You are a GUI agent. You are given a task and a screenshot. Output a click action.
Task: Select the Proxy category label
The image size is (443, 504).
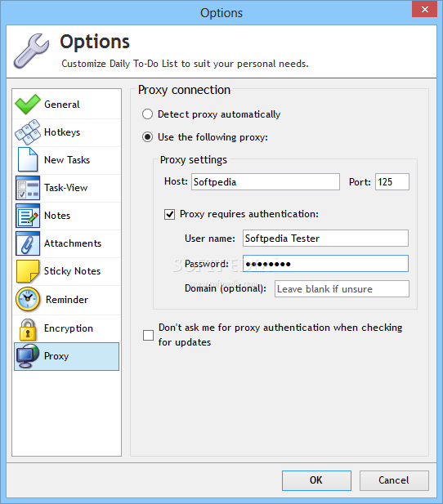tap(56, 356)
